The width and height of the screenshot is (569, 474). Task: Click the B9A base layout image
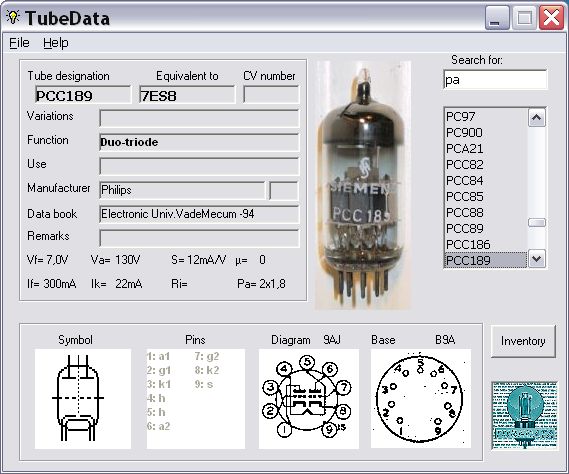421,399
